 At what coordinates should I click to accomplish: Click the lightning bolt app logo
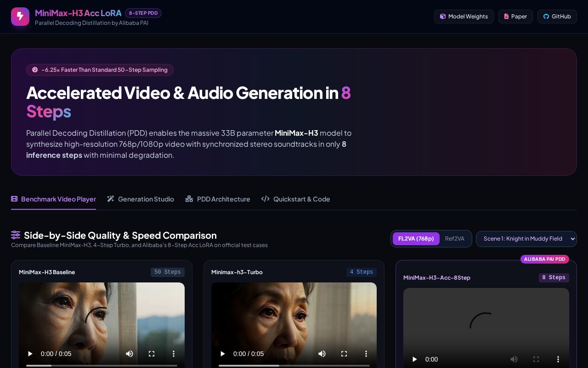(x=20, y=17)
